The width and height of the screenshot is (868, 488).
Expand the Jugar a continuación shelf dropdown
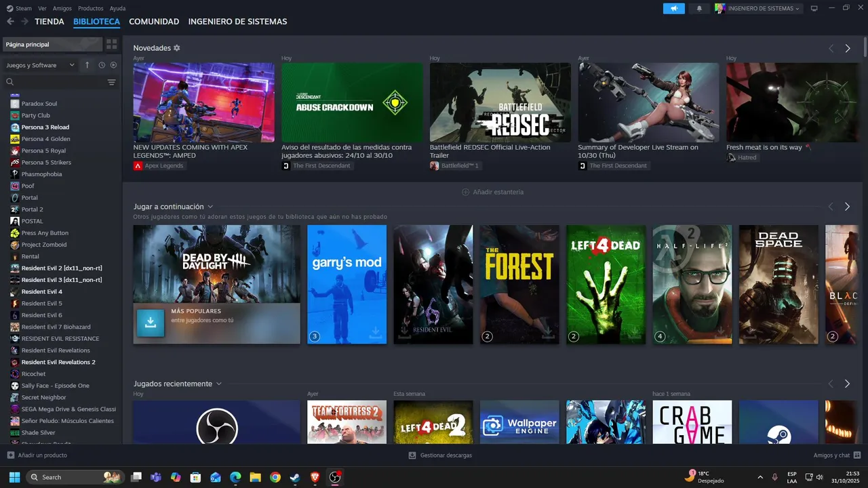[x=210, y=207]
